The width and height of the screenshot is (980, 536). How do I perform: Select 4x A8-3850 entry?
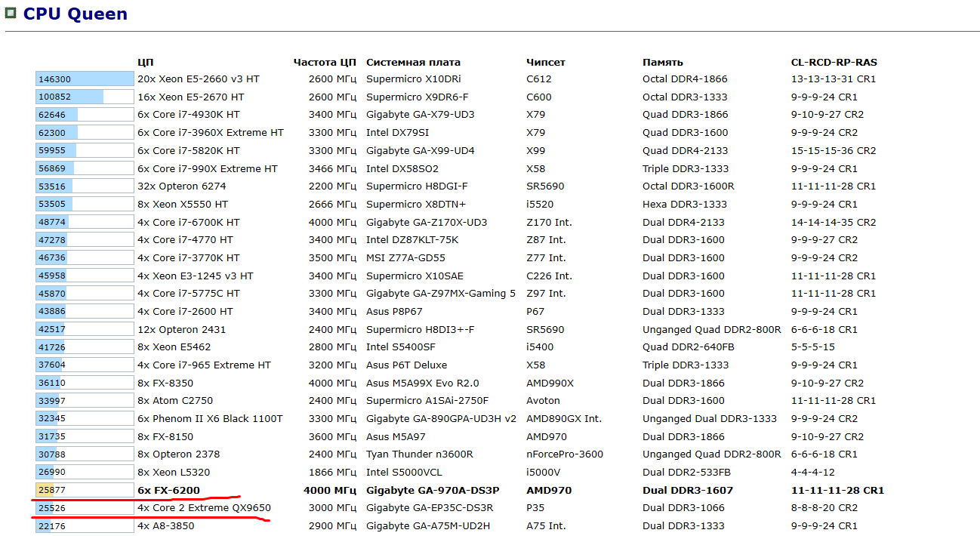pos(165,526)
